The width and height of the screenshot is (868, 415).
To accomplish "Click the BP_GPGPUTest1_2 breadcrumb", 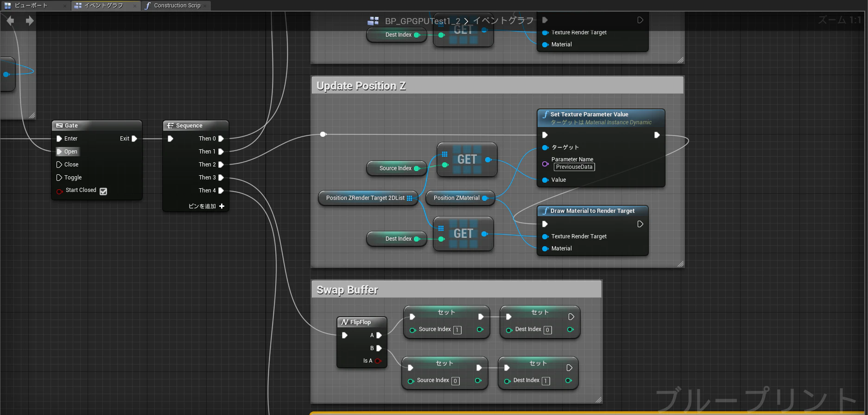I will [422, 21].
